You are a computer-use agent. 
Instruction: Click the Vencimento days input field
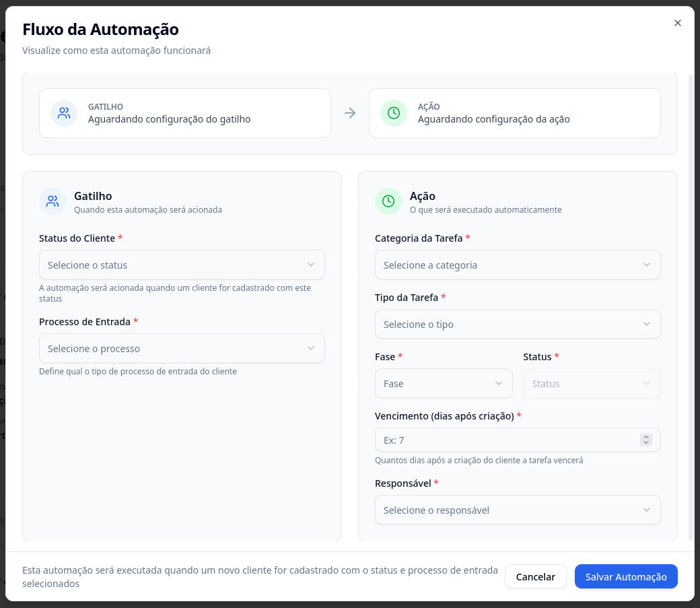pos(505,440)
